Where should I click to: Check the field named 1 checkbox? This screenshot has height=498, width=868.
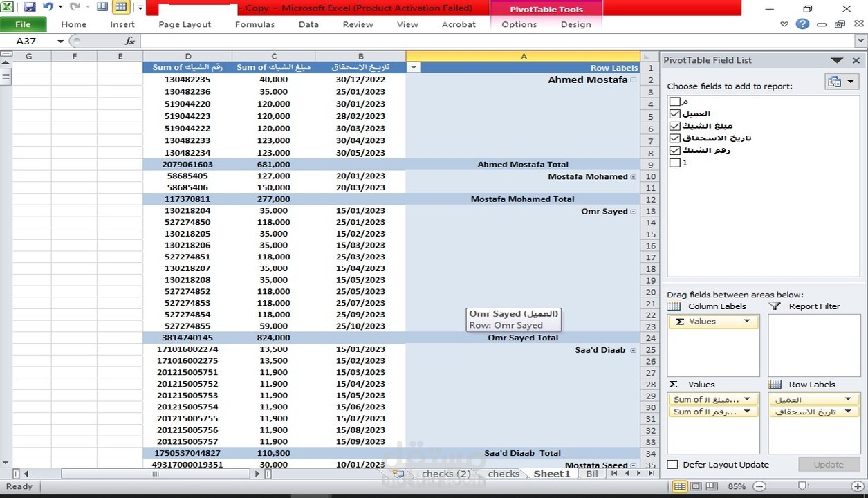tap(675, 163)
